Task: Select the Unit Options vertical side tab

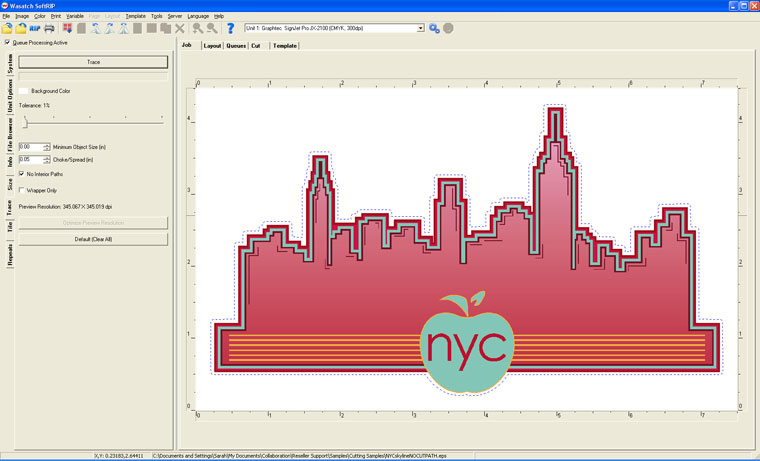Action: [x=10, y=96]
